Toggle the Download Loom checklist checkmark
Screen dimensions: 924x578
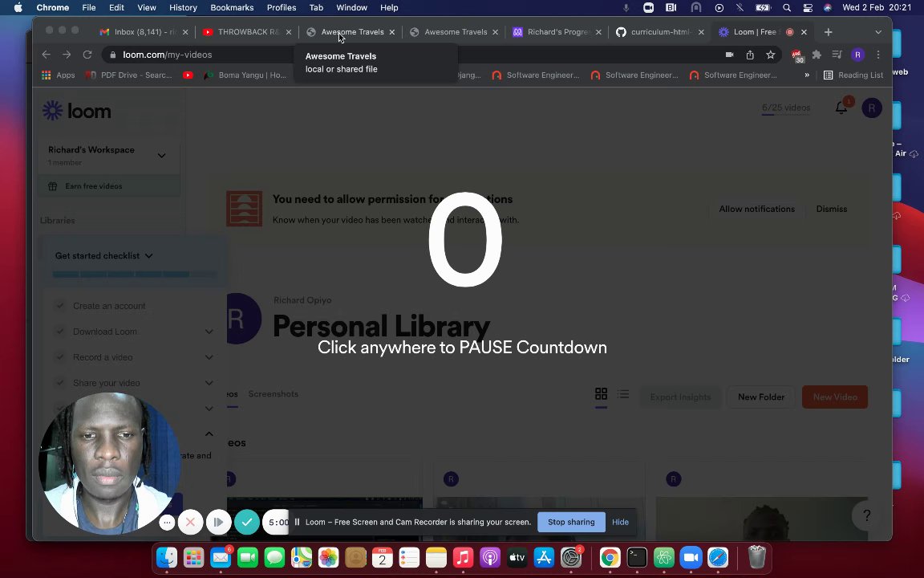[59, 332]
